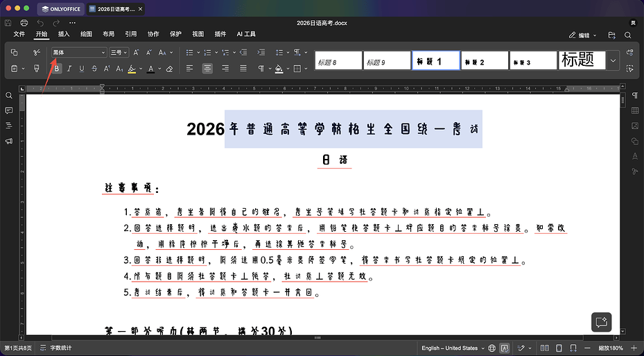Click the Cut scissors icon
This screenshot has width=644, height=356.
[x=37, y=52]
